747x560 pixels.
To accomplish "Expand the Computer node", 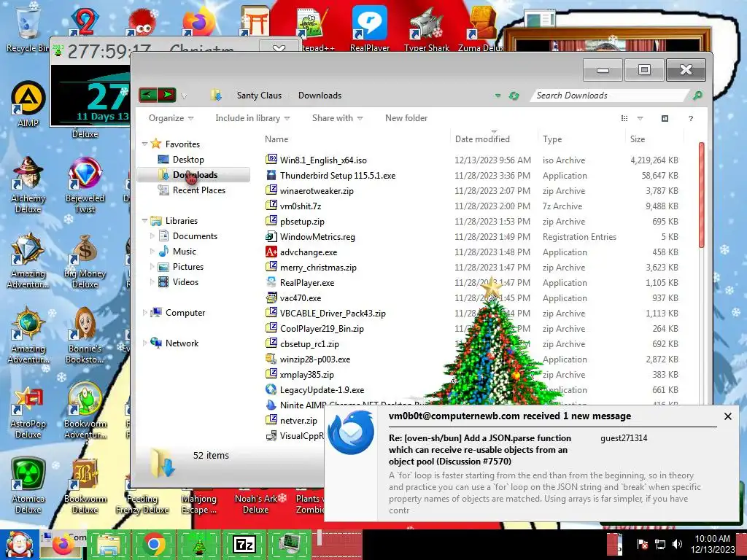I will point(145,312).
